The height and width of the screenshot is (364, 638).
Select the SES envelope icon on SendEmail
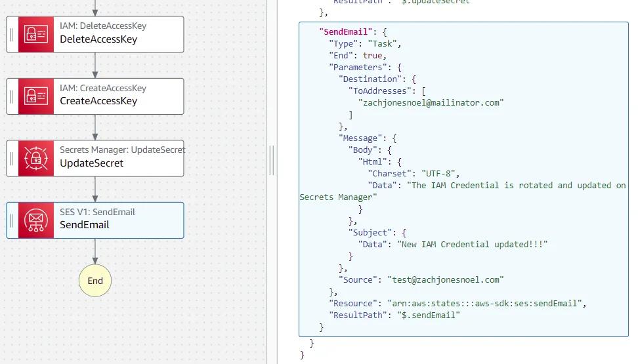coord(35,220)
